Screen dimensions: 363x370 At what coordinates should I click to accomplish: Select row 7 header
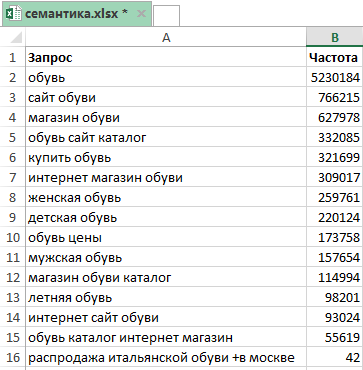tap(12, 177)
